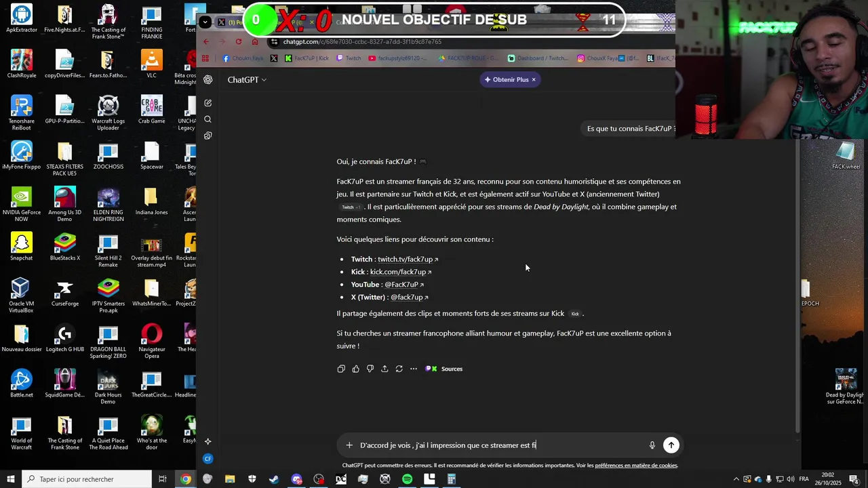Open the Calculator from taskbar
The width and height of the screenshot is (868, 488).
click(451, 479)
